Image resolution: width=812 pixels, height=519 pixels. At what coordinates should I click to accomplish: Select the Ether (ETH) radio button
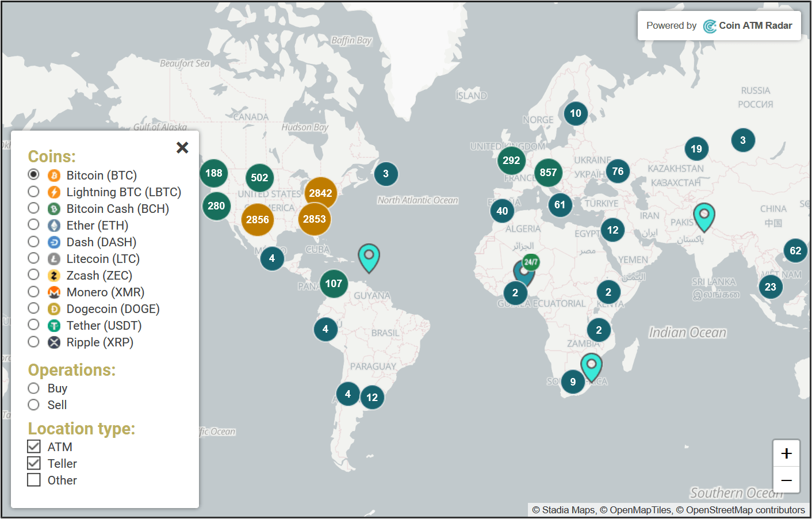[34, 224]
